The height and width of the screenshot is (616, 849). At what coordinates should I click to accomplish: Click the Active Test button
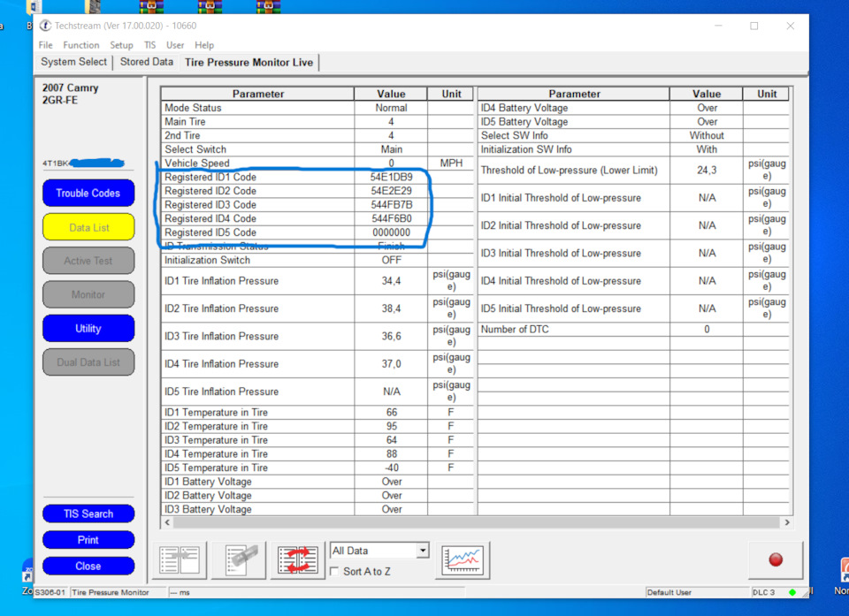tap(88, 261)
